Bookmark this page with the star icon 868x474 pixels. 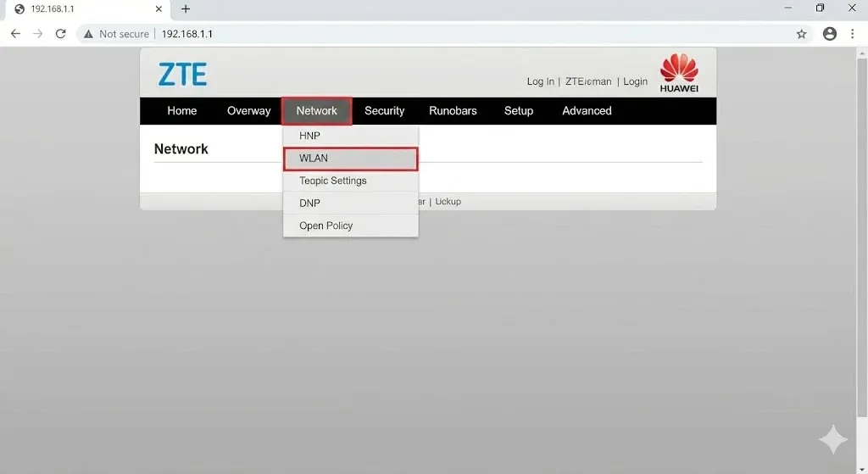coord(801,34)
